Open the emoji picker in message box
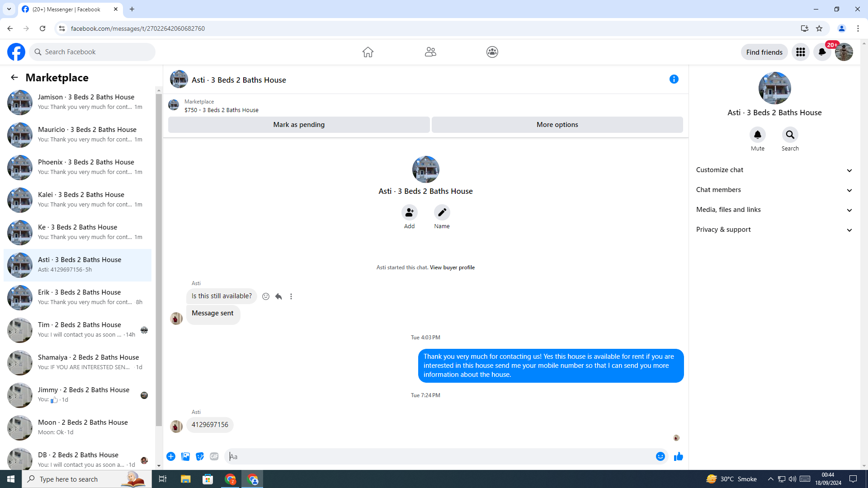The width and height of the screenshot is (868, 488). 660,457
